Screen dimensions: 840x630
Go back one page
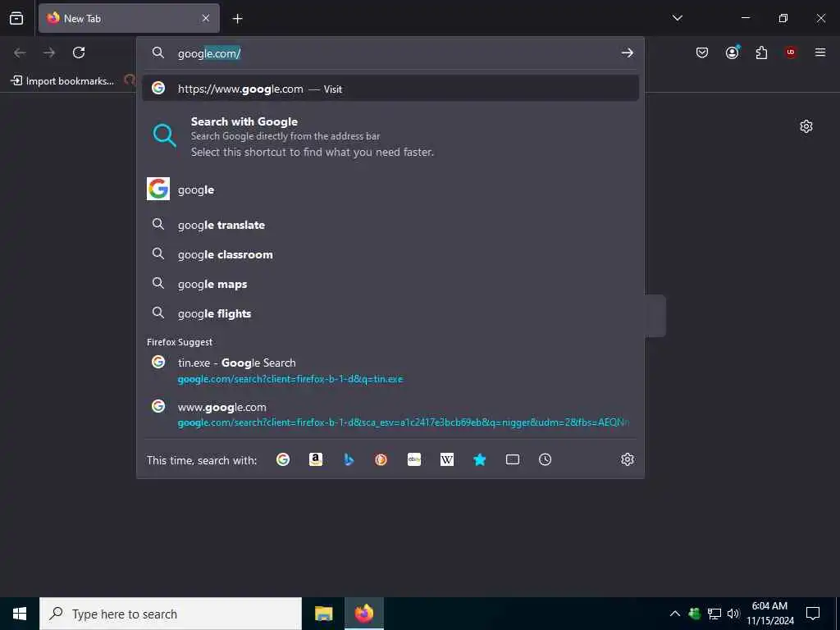pyautogui.click(x=20, y=52)
